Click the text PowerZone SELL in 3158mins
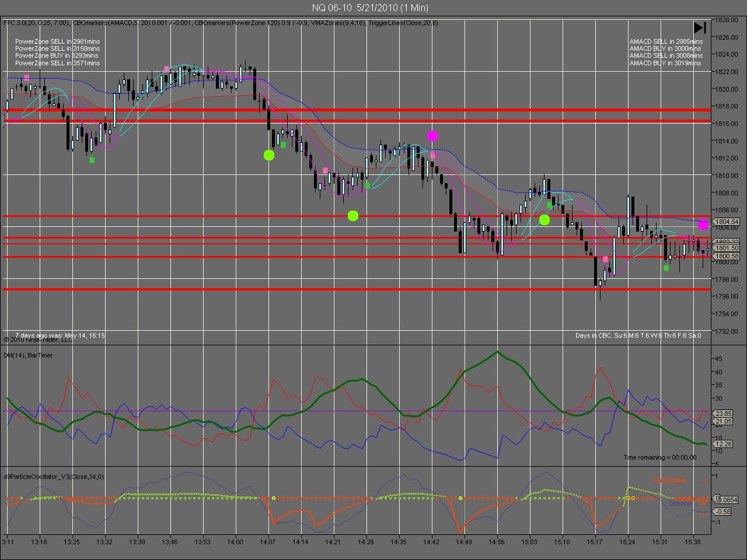747x560 pixels. click(57, 48)
